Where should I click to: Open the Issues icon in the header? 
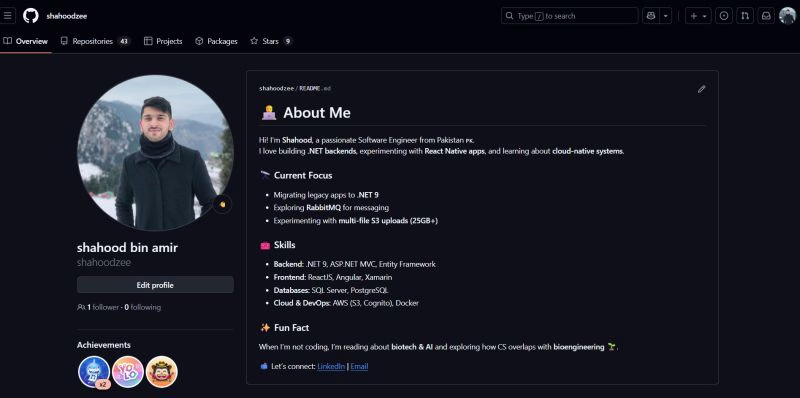(723, 16)
